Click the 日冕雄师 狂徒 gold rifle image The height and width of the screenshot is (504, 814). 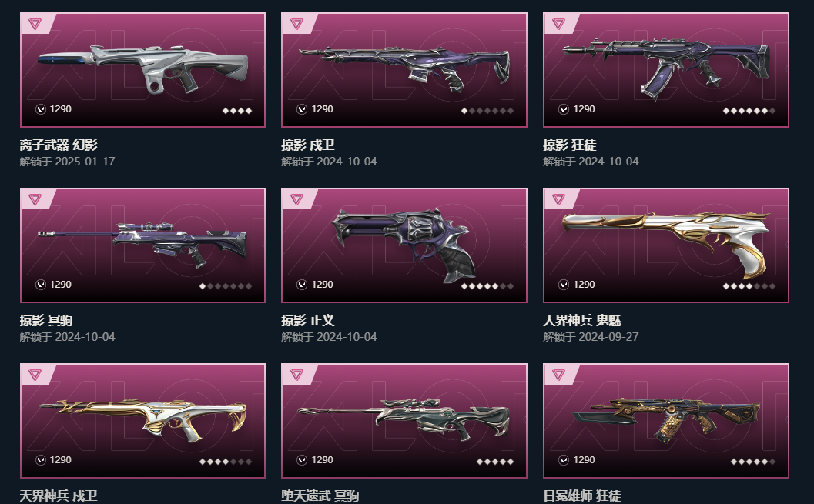[x=666, y=418]
